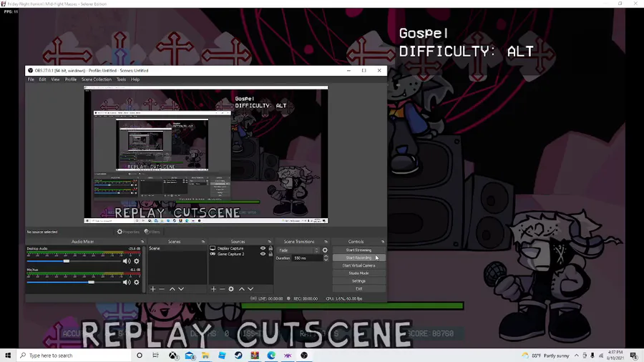Screen dimensions: 644x362
Task: Pop out the Scenes dock
Action: click(x=203, y=242)
